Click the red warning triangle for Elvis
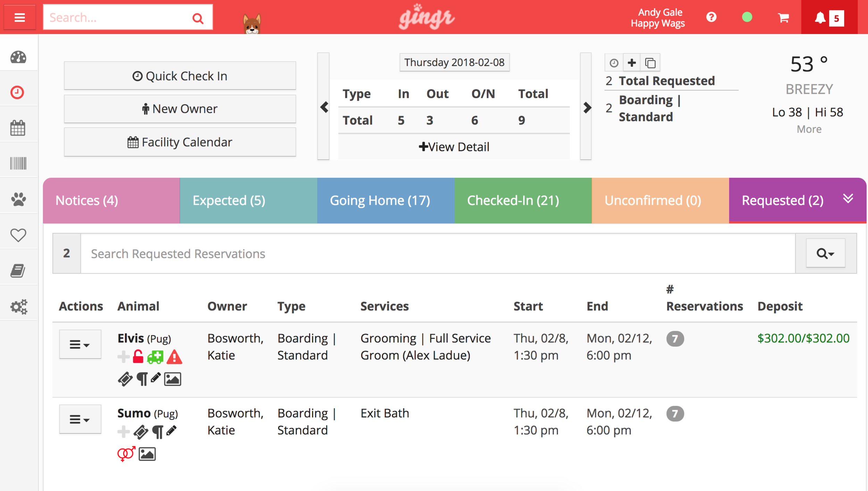The image size is (868, 491). 174,357
